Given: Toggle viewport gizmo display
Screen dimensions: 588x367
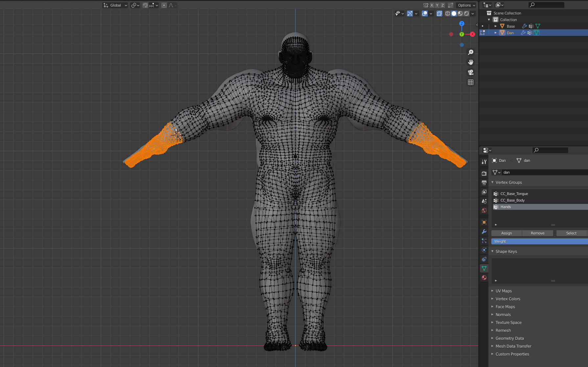Looking at the screenshot, I should coord(410,13).
